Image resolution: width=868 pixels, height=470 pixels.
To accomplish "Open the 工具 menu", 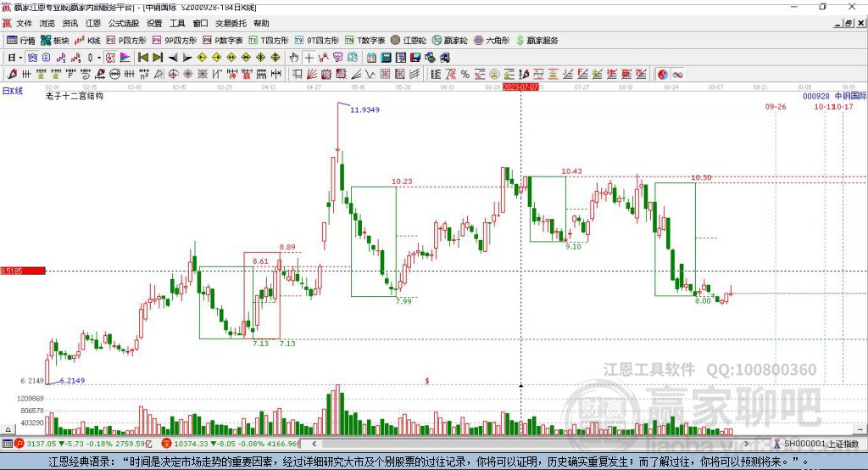I will click(x=177, y=23).
